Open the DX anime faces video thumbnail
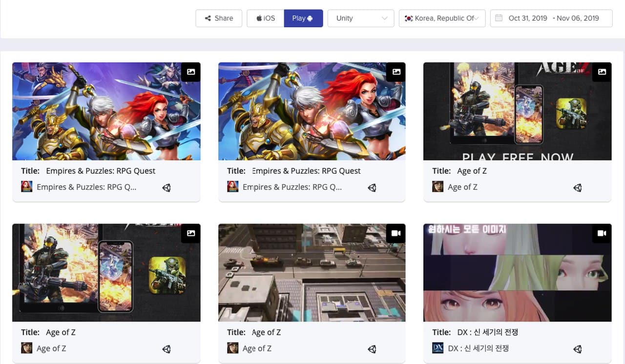The width and height of the screenshot is (625, 364). point(517,272)
